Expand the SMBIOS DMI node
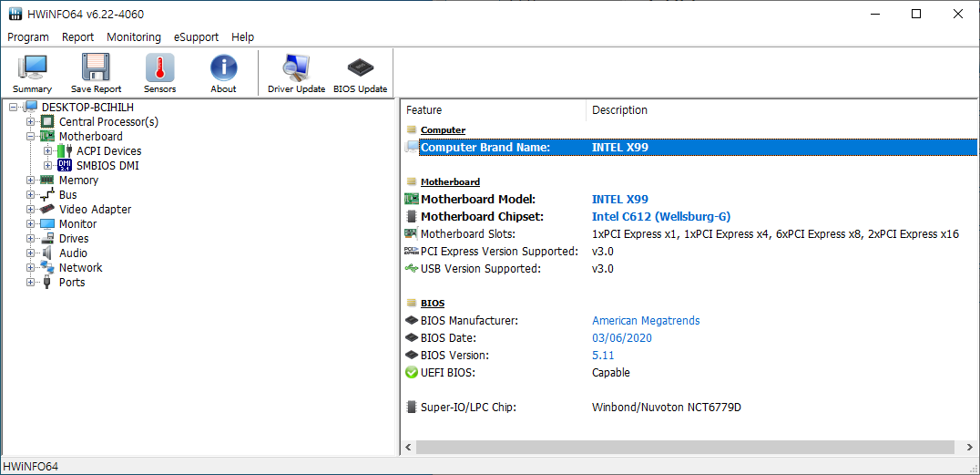Viewport: 980px width, 475px height. [47, 165]
